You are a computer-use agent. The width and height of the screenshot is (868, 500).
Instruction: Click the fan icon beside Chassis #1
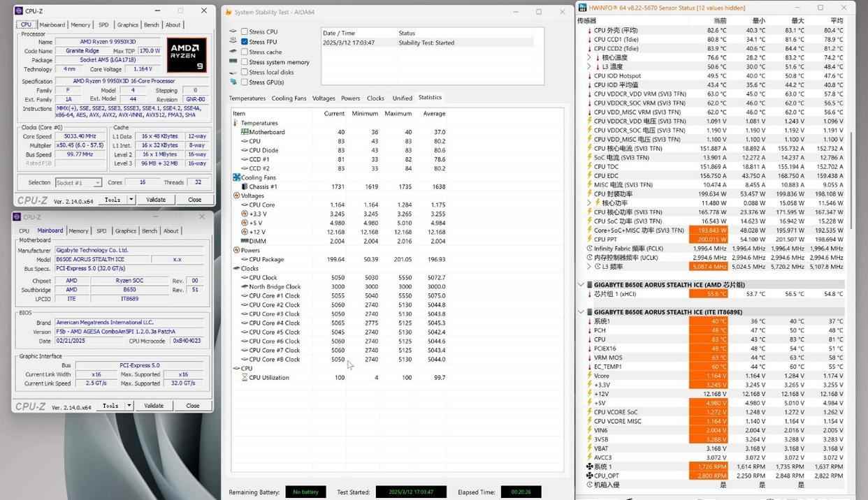pyautogui.click(x=245, y=186)
